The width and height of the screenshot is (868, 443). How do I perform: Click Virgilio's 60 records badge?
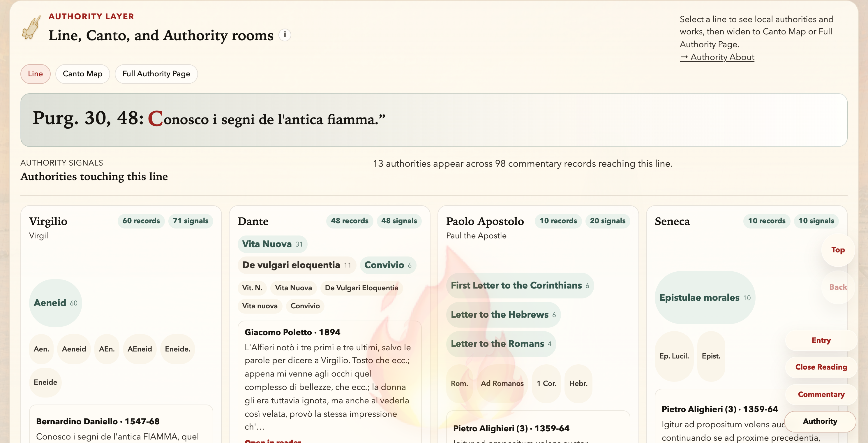(x=141, y=221)
